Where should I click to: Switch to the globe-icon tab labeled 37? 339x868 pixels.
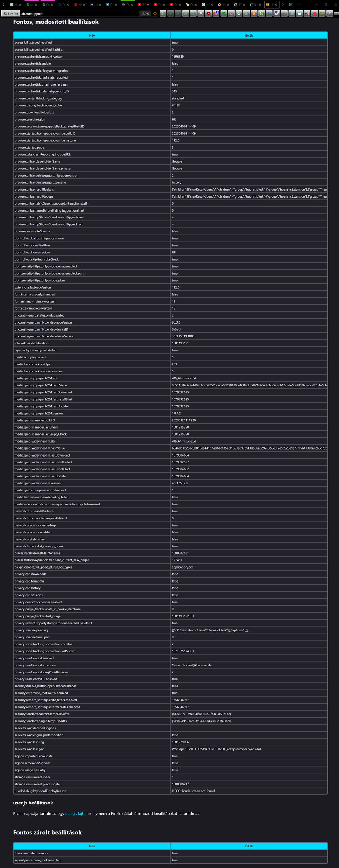[238, 5]
